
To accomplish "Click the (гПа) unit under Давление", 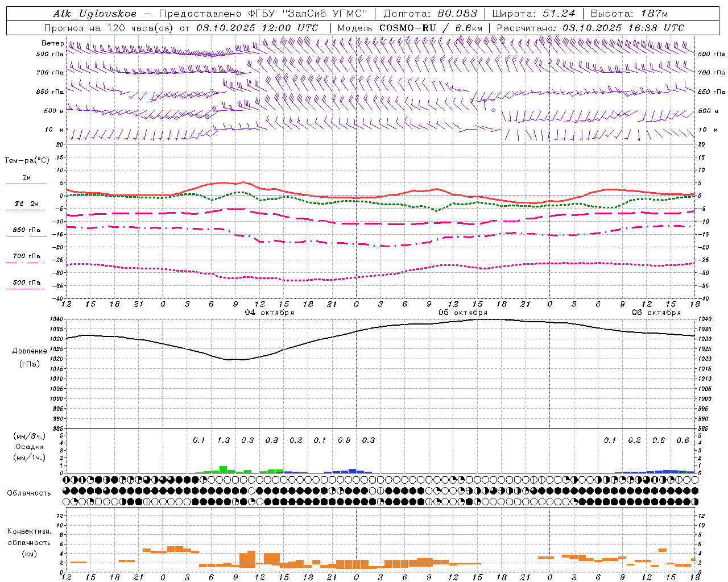I will tap(30, 364).
